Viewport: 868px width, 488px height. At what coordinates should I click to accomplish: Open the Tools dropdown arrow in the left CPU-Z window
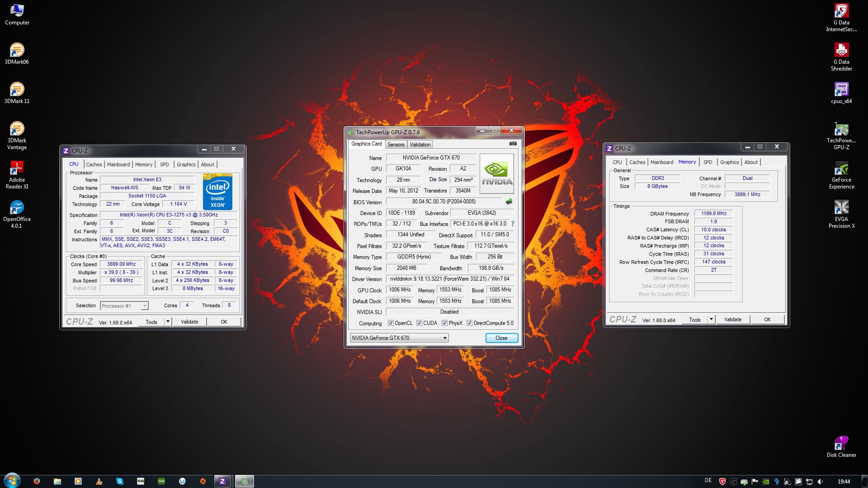click(168, 322)
